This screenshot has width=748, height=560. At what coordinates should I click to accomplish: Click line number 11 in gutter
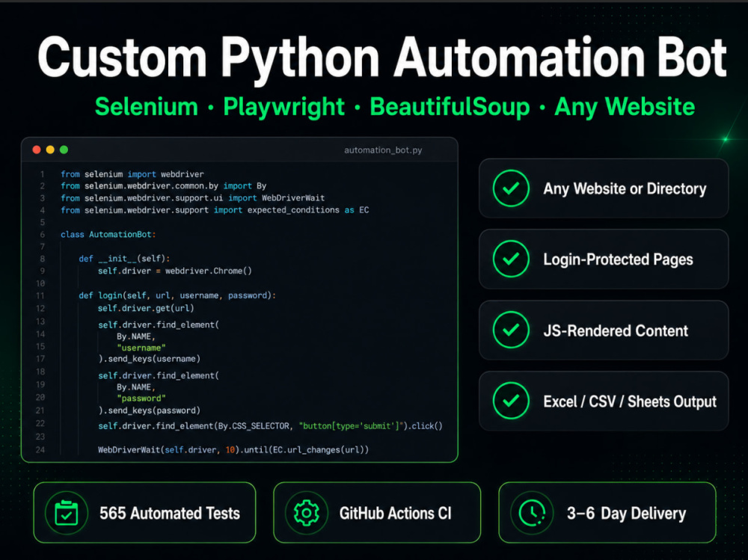click(40, 296)
